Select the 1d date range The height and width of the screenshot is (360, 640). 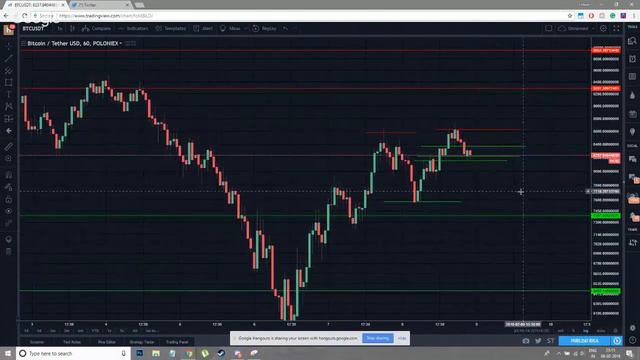tap(27, 331)
